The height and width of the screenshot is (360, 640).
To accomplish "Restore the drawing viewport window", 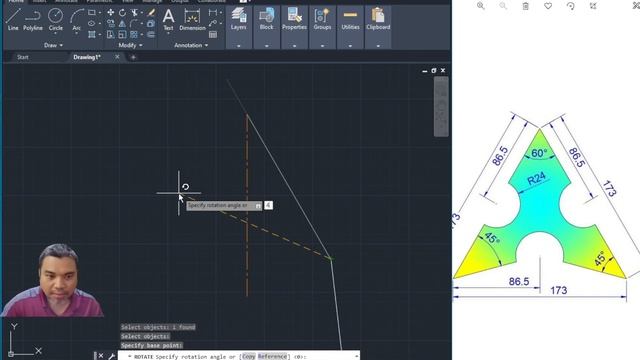I will pyautogui.click(x=433, y=71).
